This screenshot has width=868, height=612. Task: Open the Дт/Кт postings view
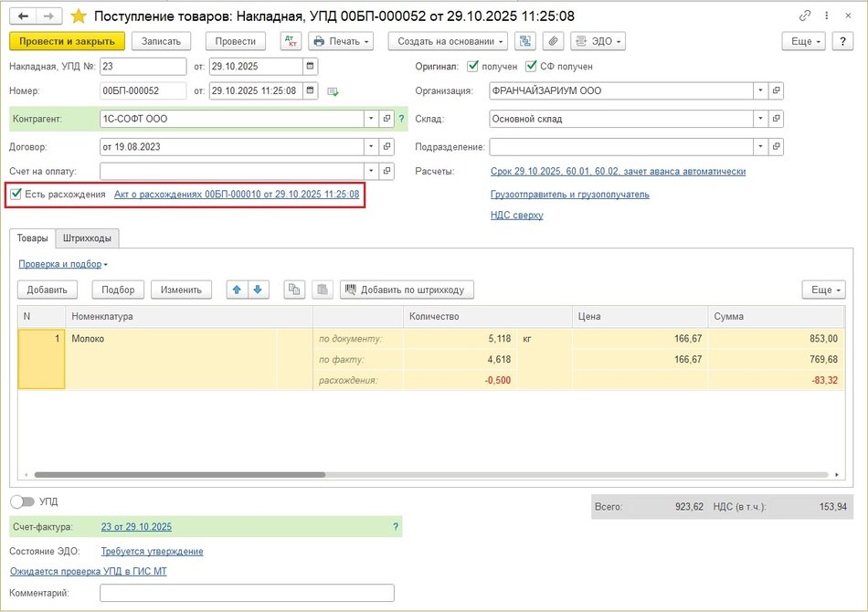(290, 41)
